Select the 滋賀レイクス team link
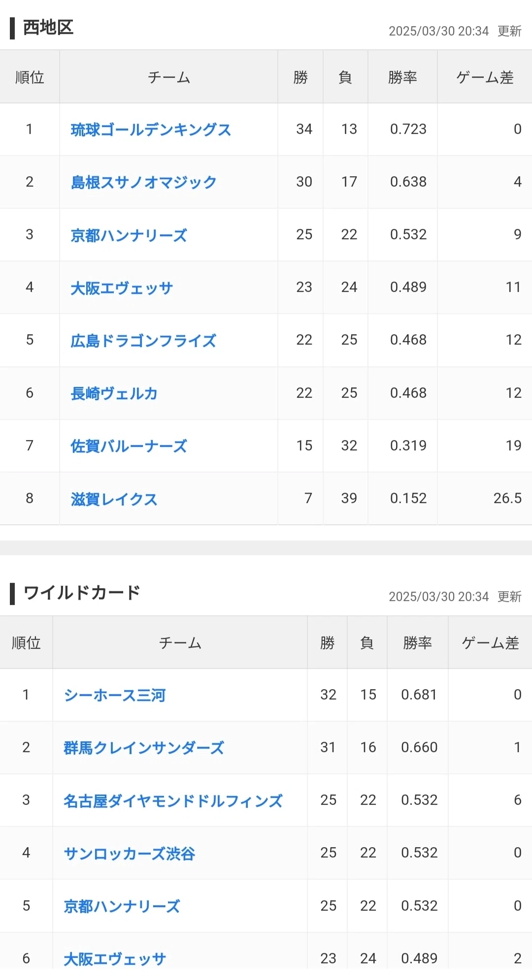The image size is (532, 980). tap(114, 499)
